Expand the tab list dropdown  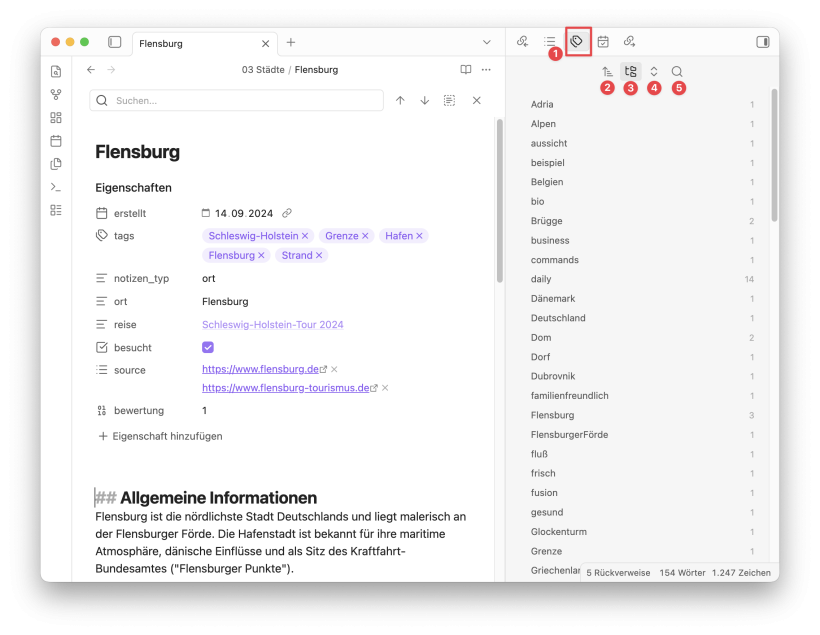[x=487, y=42]
